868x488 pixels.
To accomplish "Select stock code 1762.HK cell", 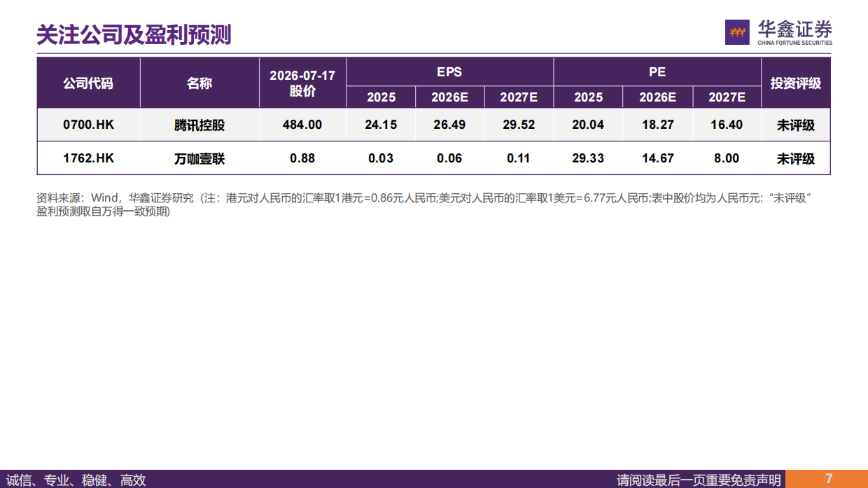I will 88,158.
